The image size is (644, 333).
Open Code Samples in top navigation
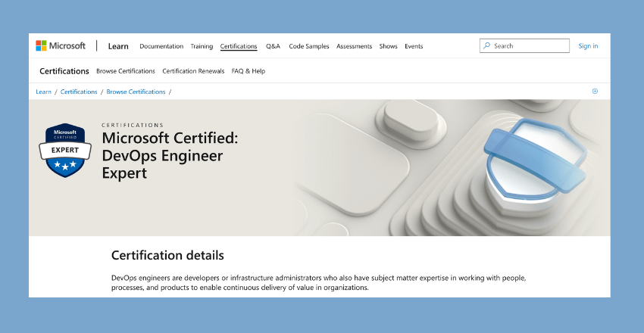point(309,46)
